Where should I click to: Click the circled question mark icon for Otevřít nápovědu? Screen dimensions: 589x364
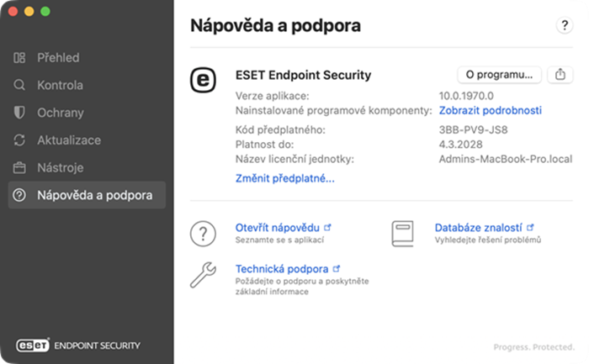(x=203, y=234)
